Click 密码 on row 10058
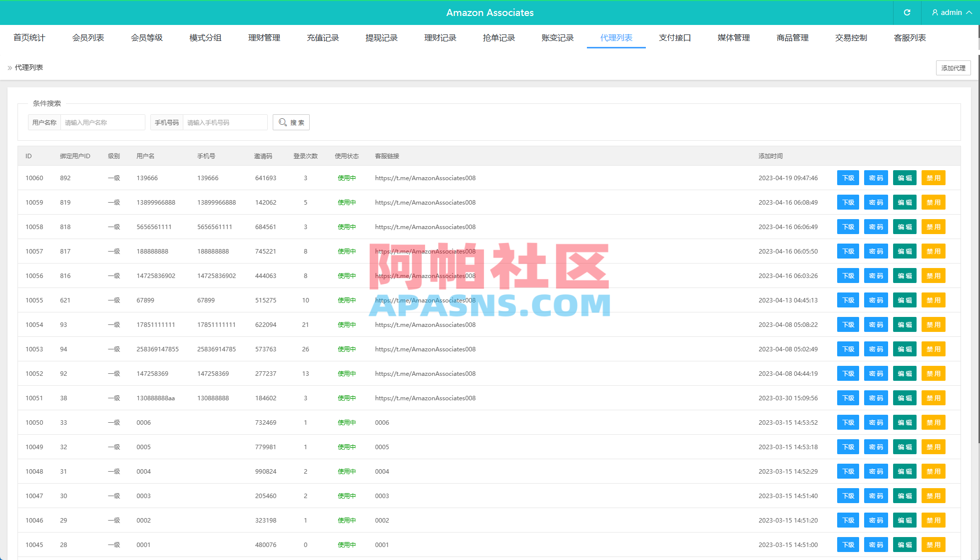 [876, 227]
